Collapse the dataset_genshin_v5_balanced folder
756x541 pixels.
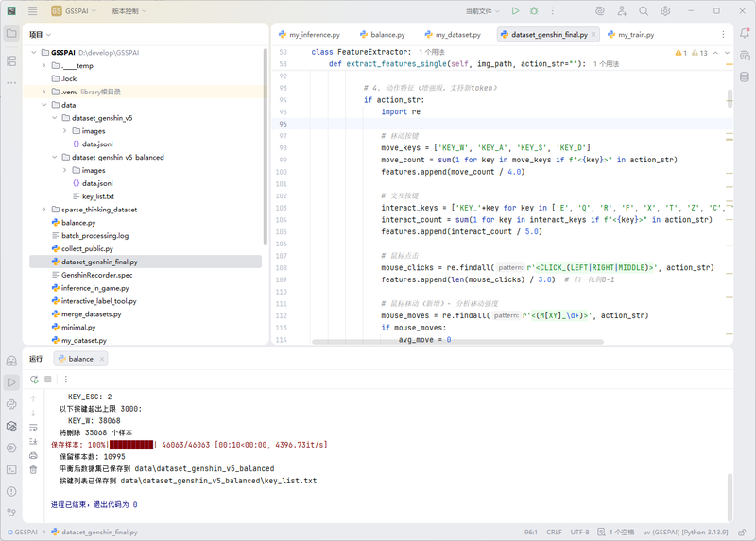point(54,157)
